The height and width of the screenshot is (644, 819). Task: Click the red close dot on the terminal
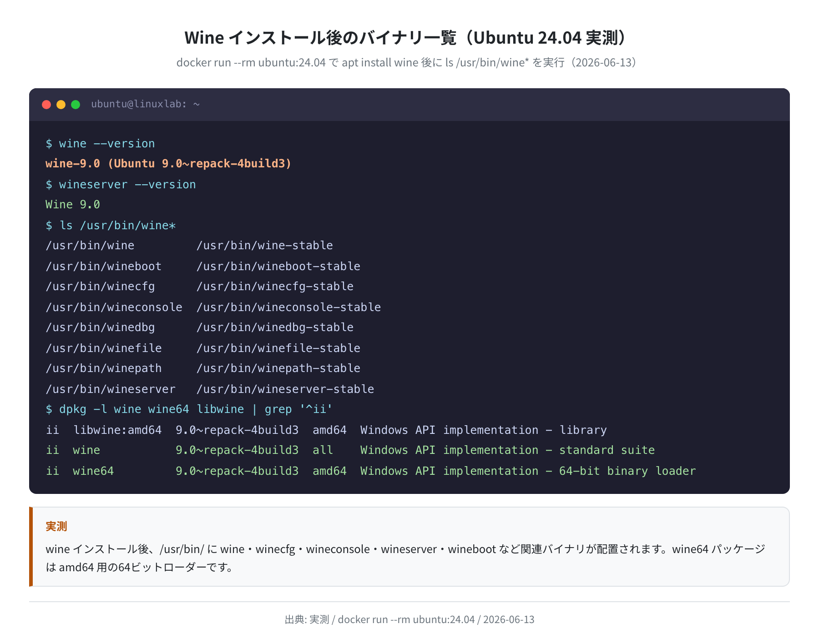tap(46, 105)
